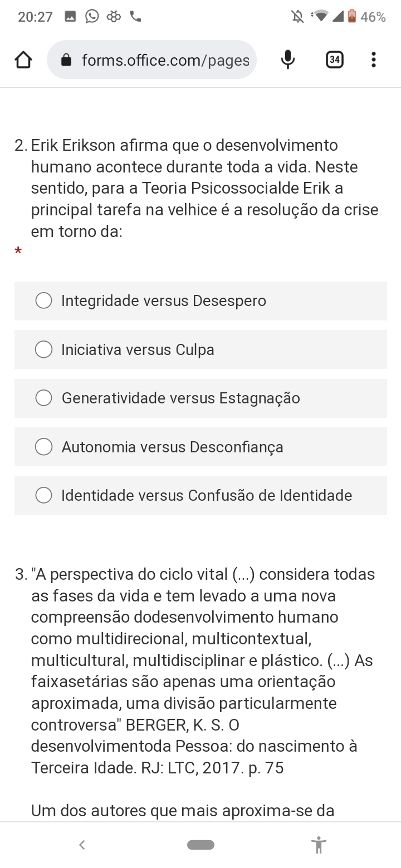This screenshot has height=868, width=401.
Task: Tap the phone call status icon
Action: pos(135,17)
